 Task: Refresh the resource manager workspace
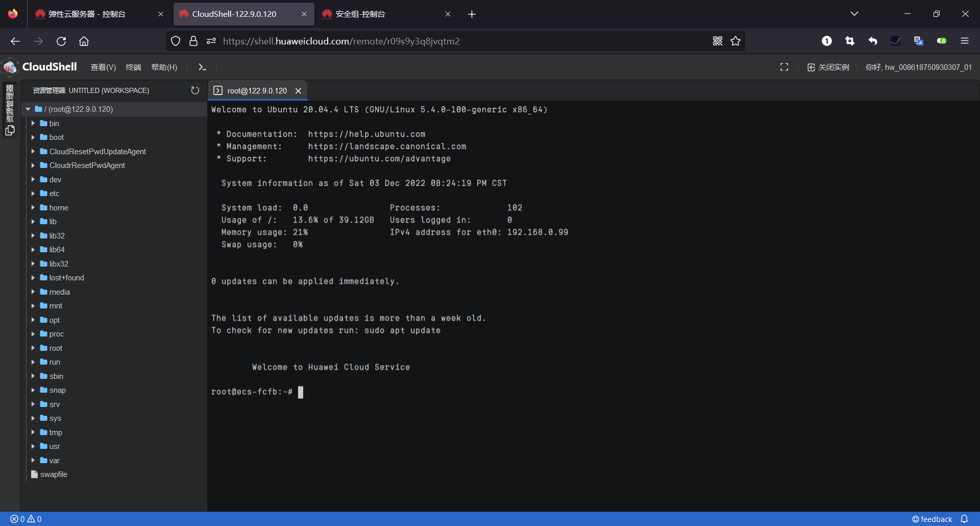(195, 90)
